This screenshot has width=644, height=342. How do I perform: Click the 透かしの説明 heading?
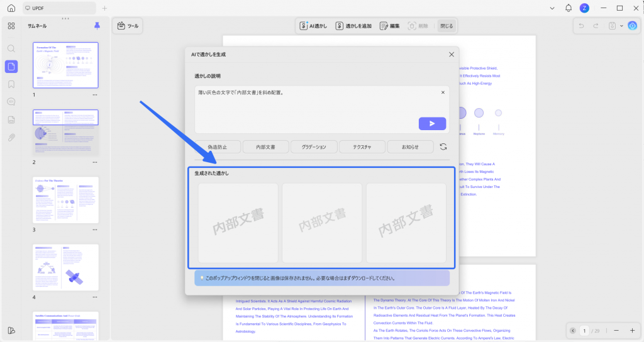pyautogui.click(x=208, y=76)
